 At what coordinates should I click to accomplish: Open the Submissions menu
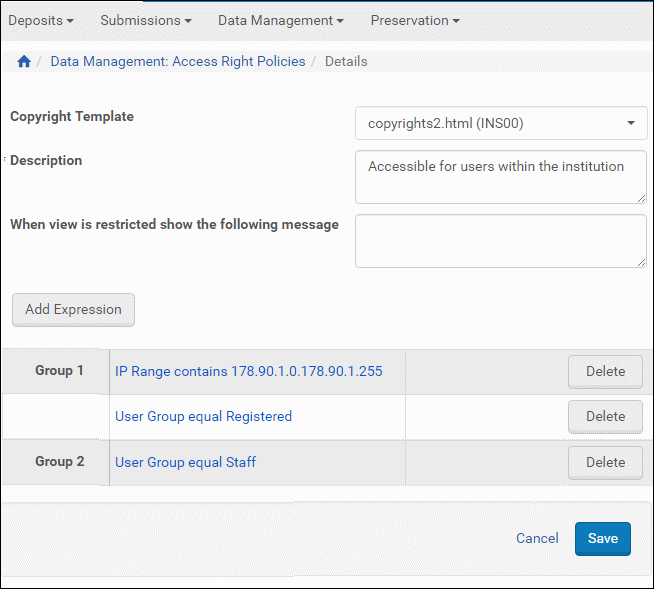click(x=146, y=20)
